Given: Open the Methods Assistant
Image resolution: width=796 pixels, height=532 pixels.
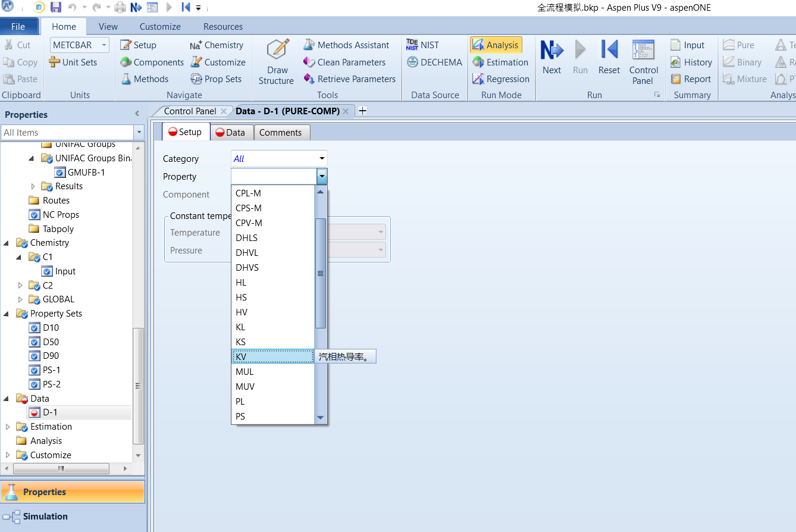Looking at the screenshot, I should [x=346, y=45].
